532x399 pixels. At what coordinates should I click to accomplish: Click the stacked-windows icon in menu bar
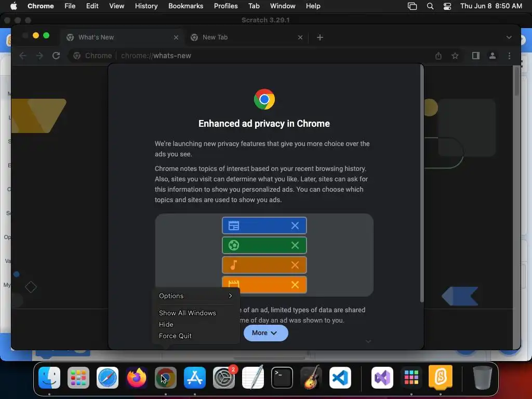[x=412, y=6]
